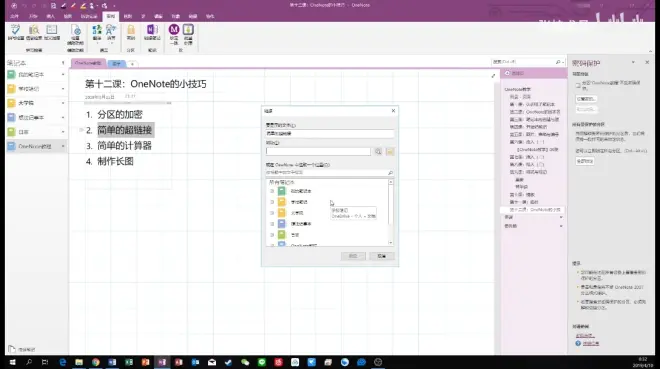Viewport: 660px width, 369px height.
Task: Switch to the 绘图 (Draw) ribbon tab
Action: pyautogui.click(x=68, y=16)
